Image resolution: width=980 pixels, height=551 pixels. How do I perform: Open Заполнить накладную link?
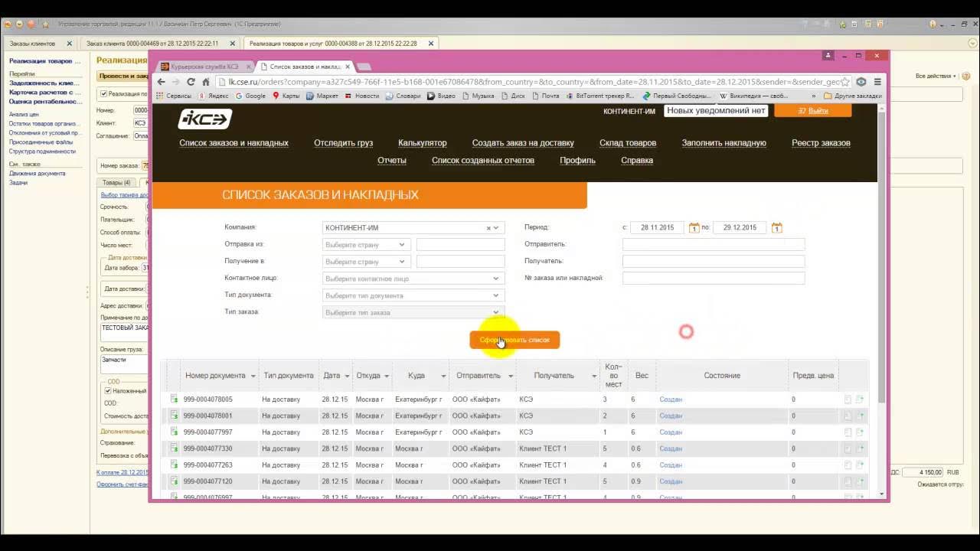724,143
